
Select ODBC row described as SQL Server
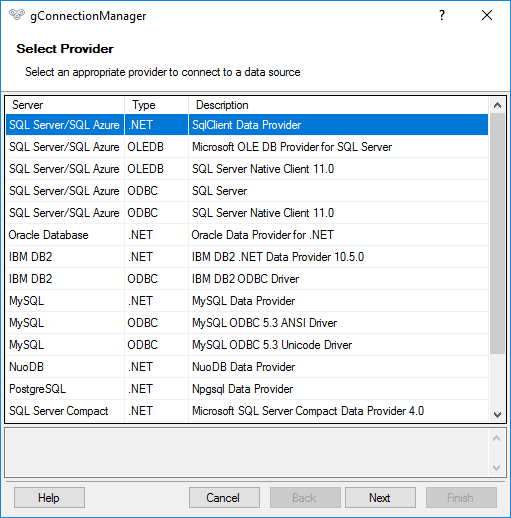coord(247,191)
